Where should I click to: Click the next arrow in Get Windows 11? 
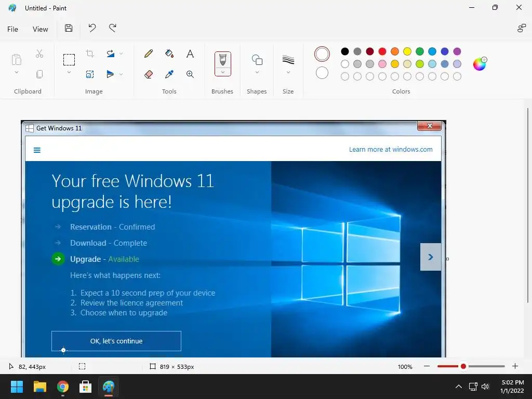click(431, 257)
